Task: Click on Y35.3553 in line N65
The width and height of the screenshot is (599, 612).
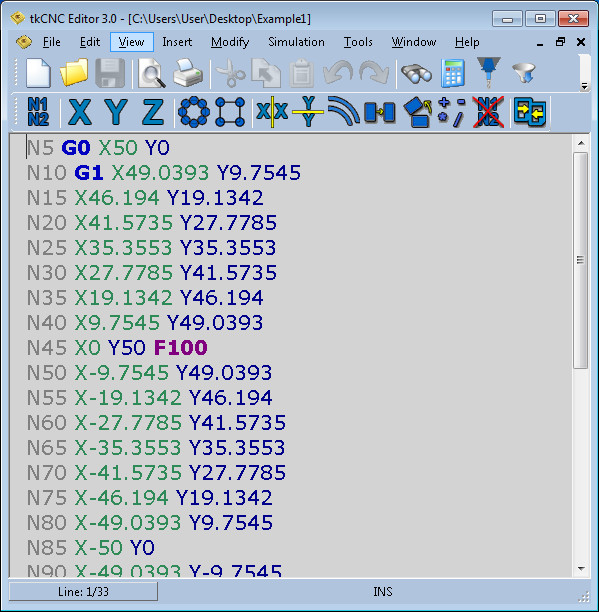Action: pyautogui.click(x=237, y=448)
